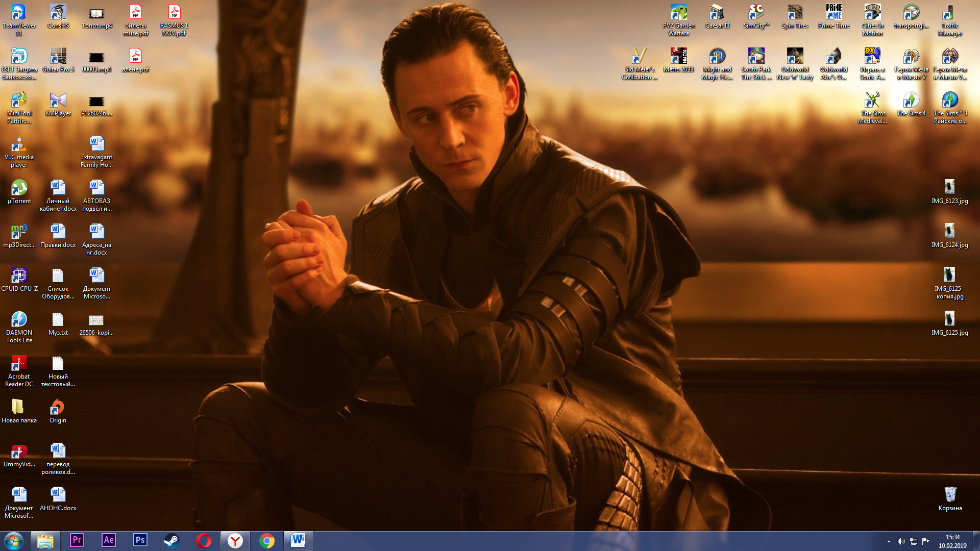Open Муз.txt text file
Image resolution: width=980 pixels, height=551 pixels.
click(x=58, y=323)
